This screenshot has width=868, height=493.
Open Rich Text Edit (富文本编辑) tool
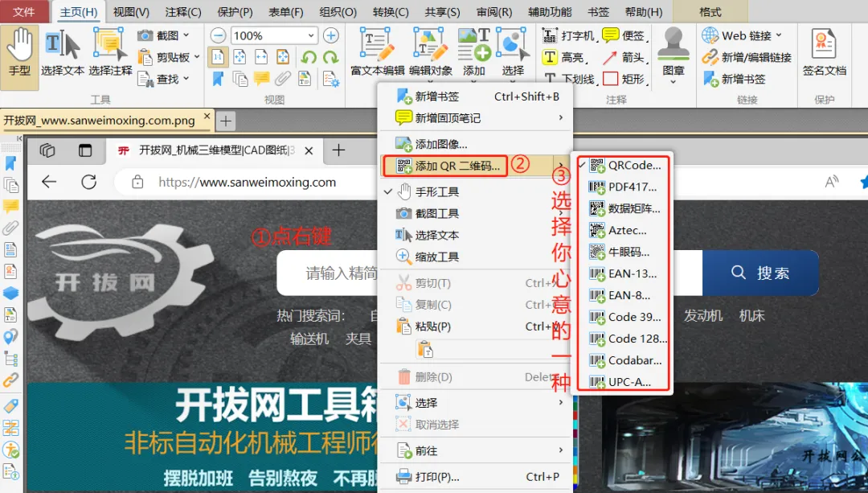pyautogui.click(x=378, y=54)
